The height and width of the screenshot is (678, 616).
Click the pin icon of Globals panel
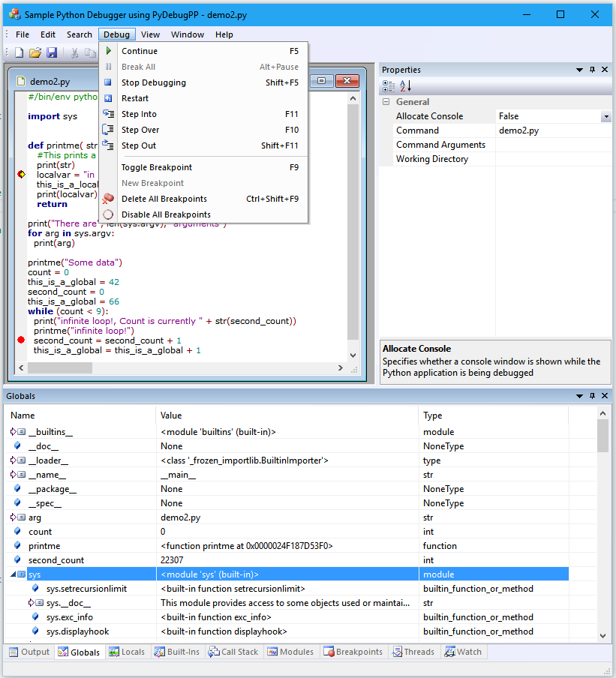click(592, 396)
